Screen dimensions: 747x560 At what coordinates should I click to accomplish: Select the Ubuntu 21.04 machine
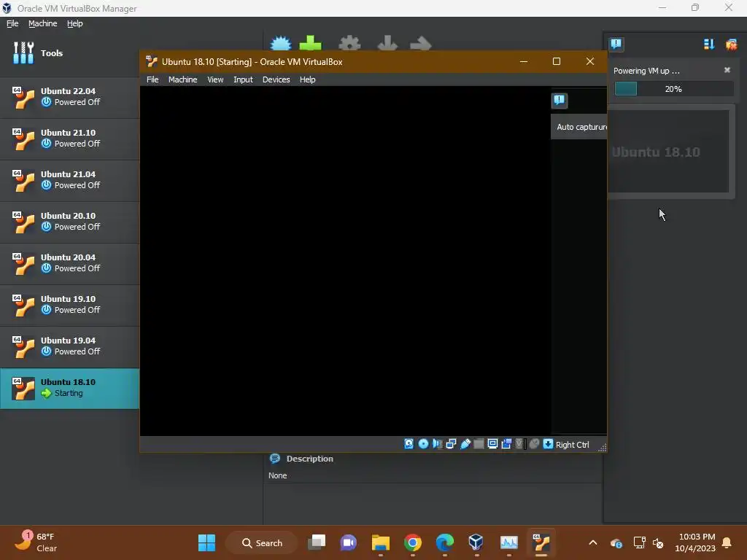(x=69, y=180)
